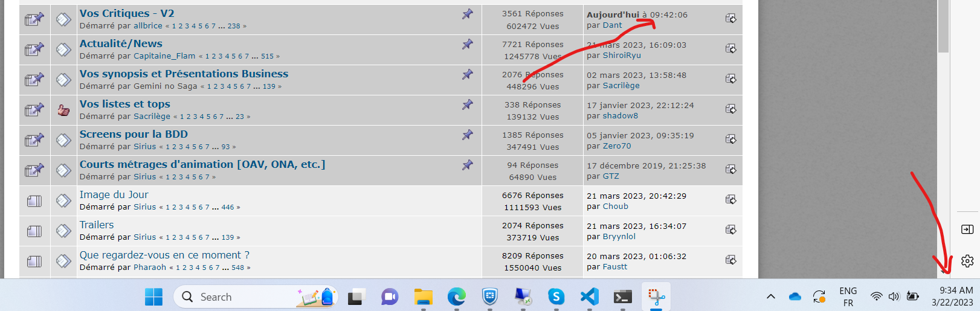Open last poster Bryynlol's profile
Viewport: 980px width, 311px height.
(619, 237)
